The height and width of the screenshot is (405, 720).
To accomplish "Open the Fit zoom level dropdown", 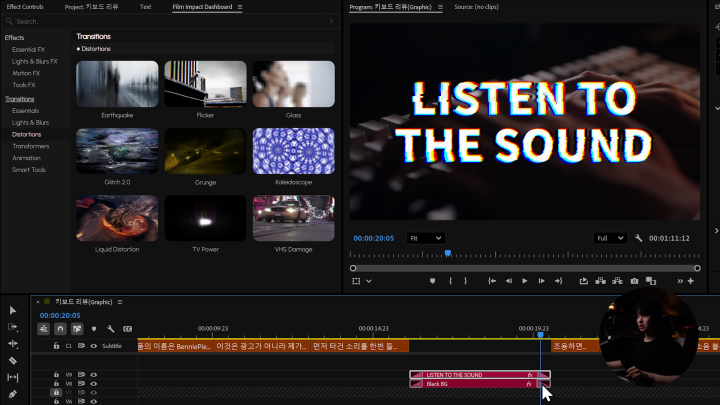I will [425, 239].
